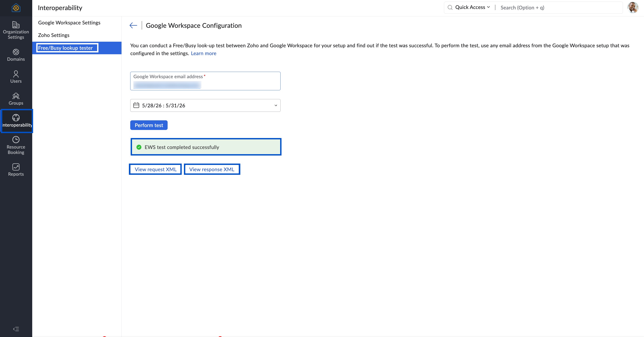Select Free/Busy lookup tester tab
The width and height of the screenshot is (644, 337).
coord(77,48)
